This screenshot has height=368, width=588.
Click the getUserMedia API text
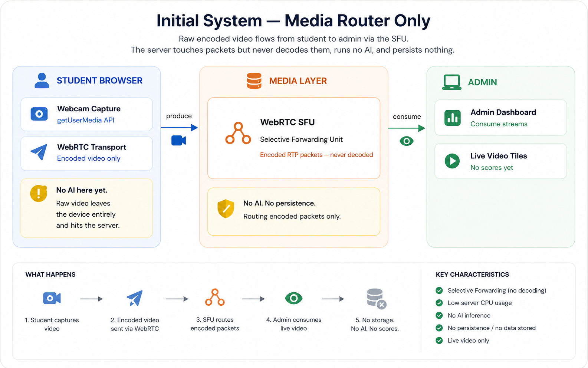pyautogui.click(x=86, y=120)
